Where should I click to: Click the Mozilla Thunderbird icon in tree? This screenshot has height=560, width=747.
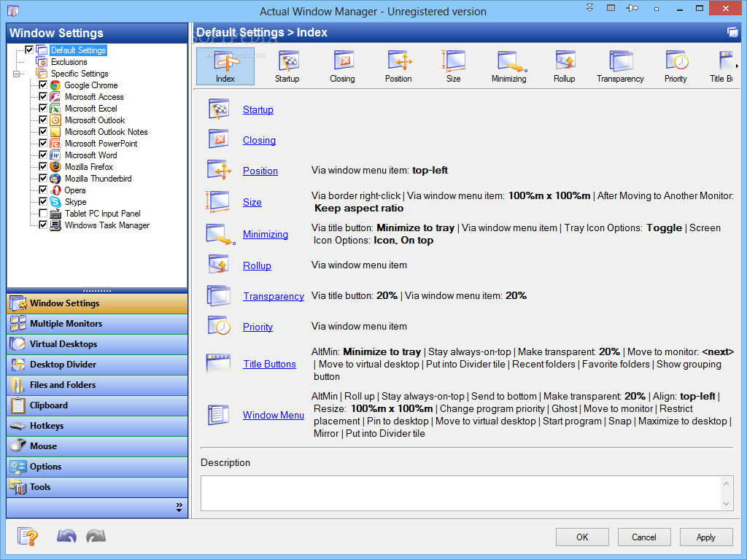tap(55, 179)
